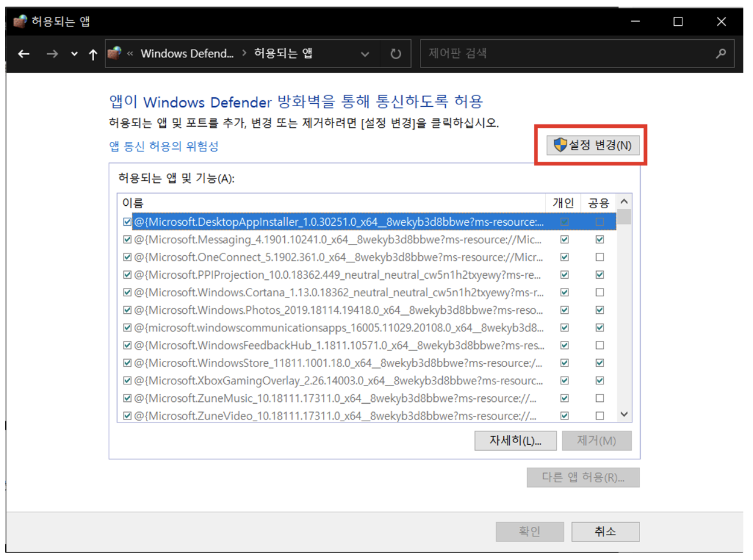Select the Microsoft.ZuneVideo row text

(335, 416)
